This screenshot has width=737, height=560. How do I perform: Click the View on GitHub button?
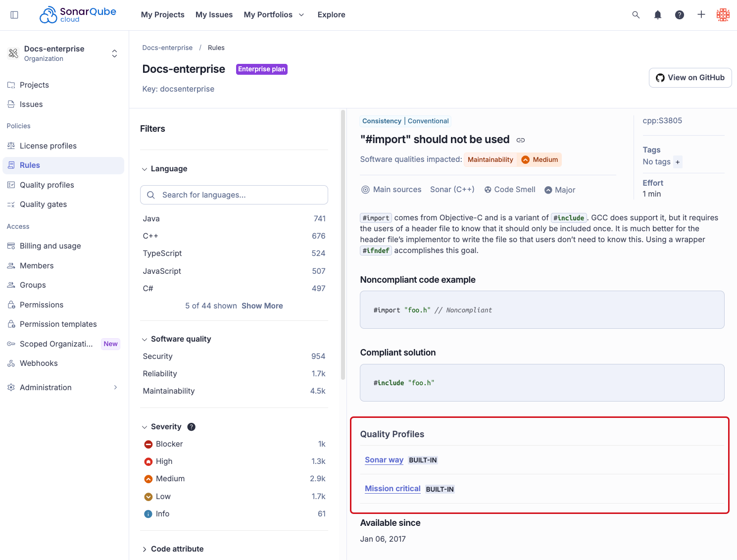pyautogui.click(x=690, y=78)
